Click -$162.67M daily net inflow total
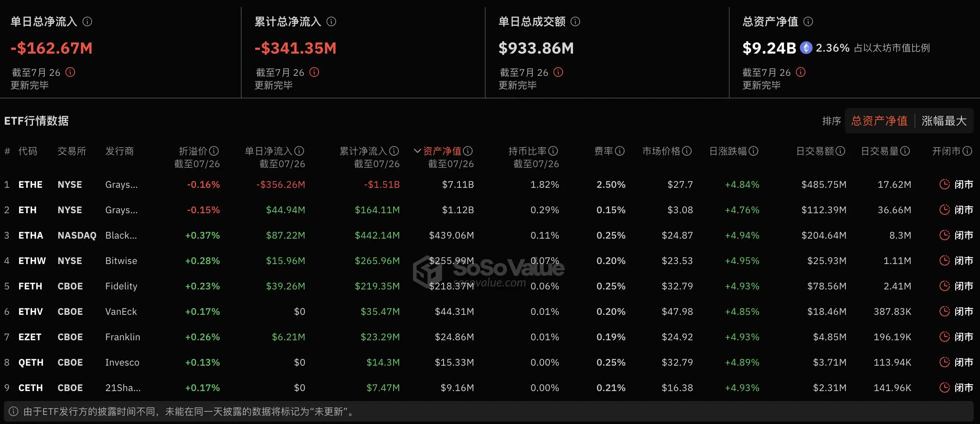This screenshot has height=424, width=980. click(52, 48)
